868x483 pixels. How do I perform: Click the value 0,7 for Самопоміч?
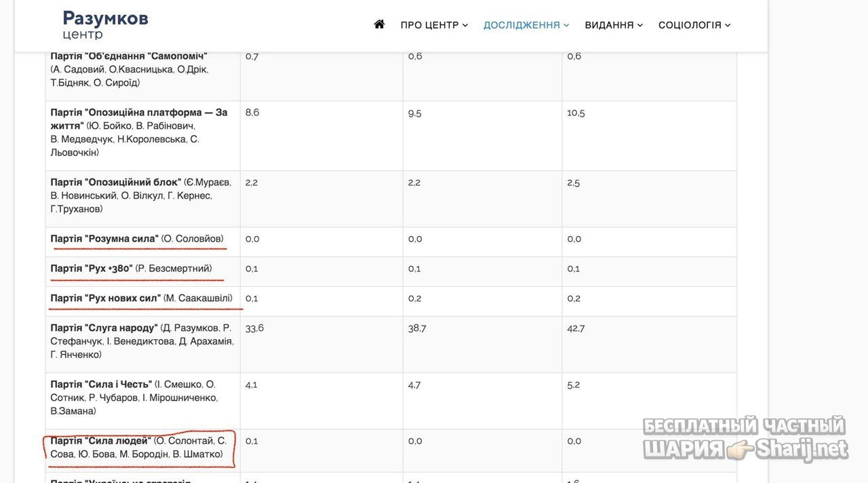[252, 56]
